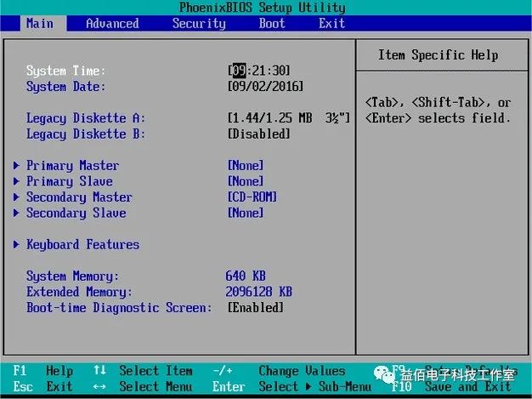This screenshot has height=399, width=532.
Task: Click the Enter Select Sub-Menu hint
Action: coord(291,386)
